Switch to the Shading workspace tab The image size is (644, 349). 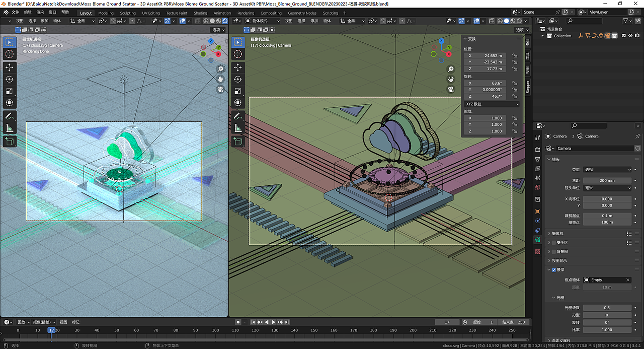point(200,13)
